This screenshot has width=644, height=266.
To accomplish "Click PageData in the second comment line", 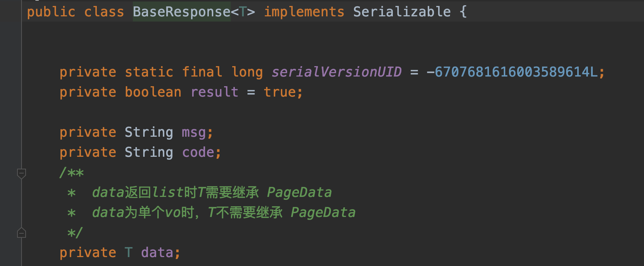I will (323, 213).
